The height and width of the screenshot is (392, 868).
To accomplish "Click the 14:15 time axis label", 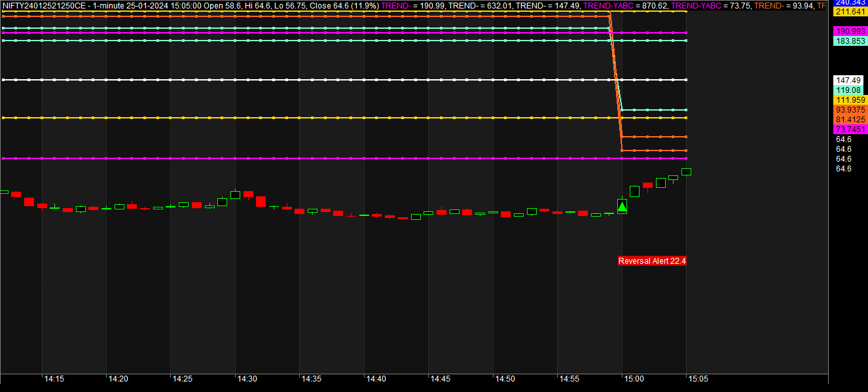I will coord(54,379).
